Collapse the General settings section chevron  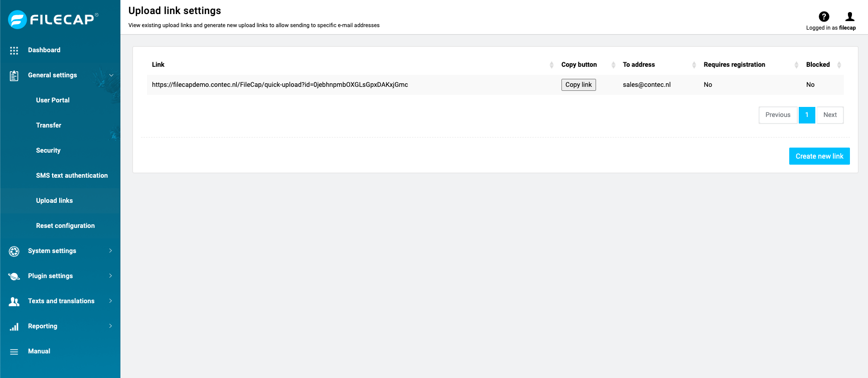pos(111,75)
